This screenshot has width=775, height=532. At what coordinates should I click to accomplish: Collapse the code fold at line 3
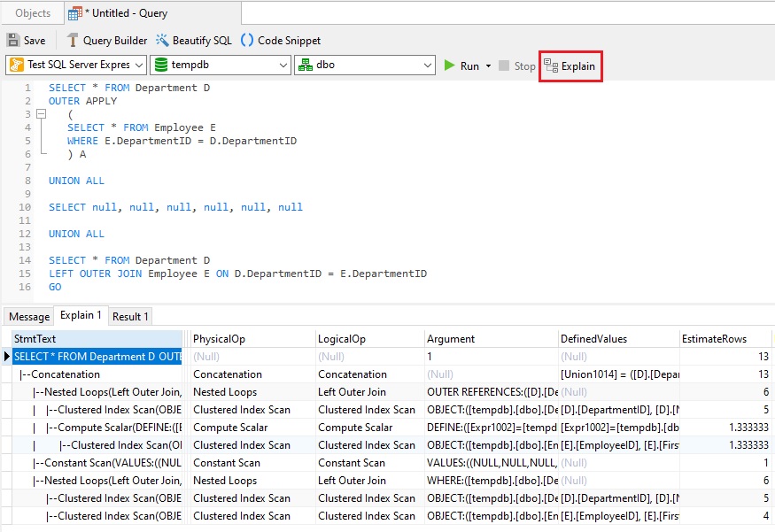pyautogui.click(x=42, y=114)
